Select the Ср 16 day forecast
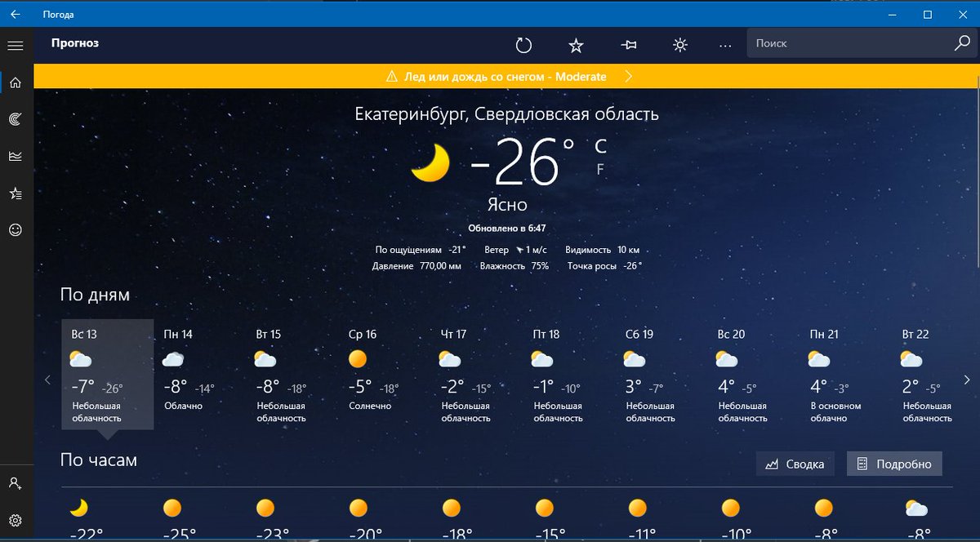Image resolution: width=980 pixels, height=542 pixels. (x=385, y=374)
